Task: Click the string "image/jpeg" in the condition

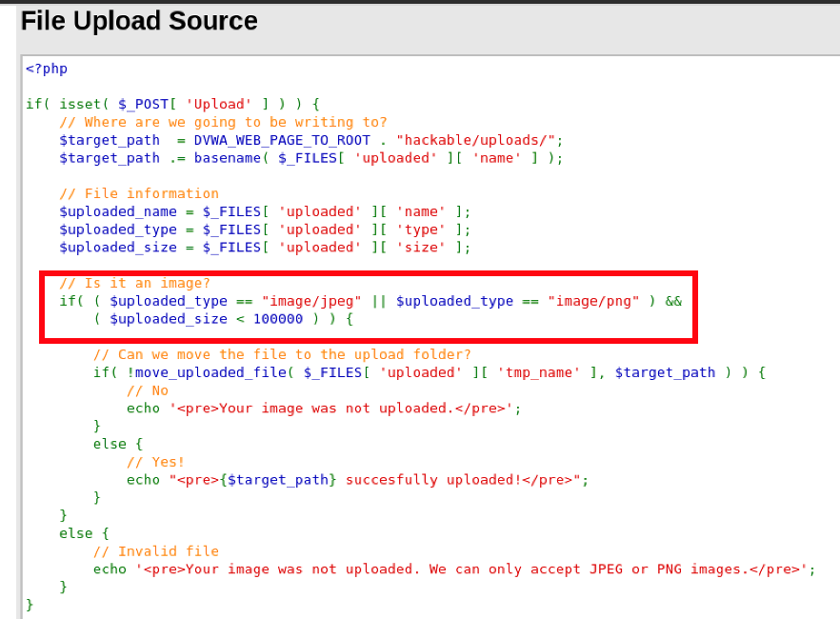Action: pos(311,301)
